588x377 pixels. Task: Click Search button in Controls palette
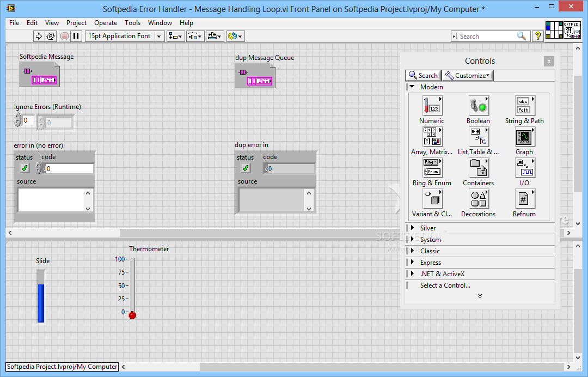tap(424, 75)
